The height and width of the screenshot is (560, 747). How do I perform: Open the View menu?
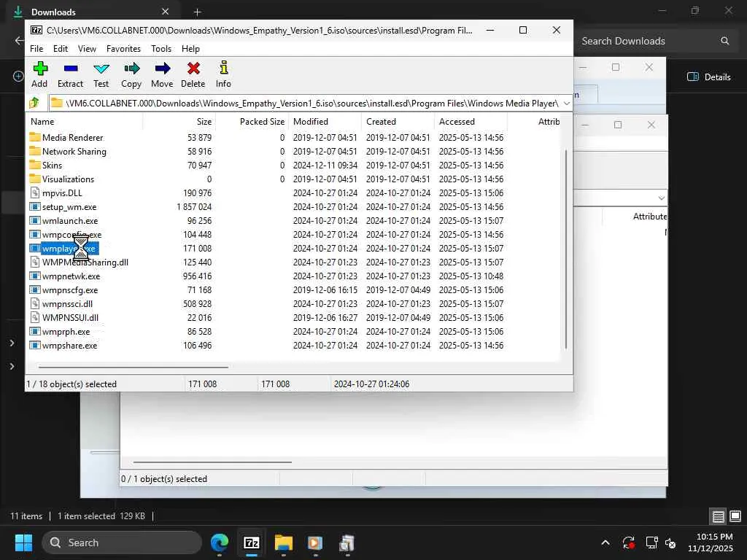(88, 49)
